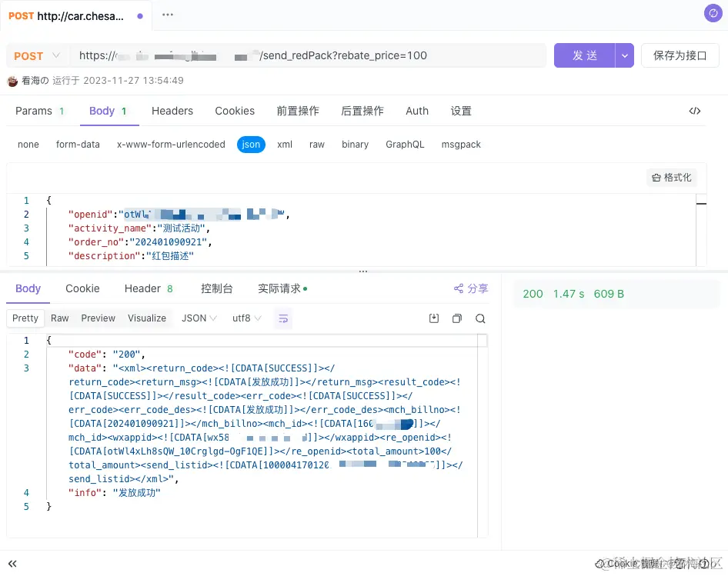Open the utf8 encoding dropdown

tap(246, 318)
